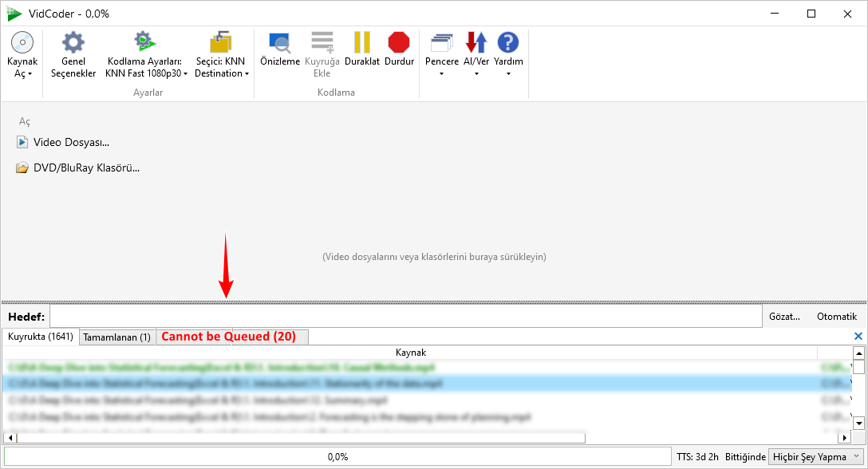Click the horizontal scrollbar right arrow
The image size is (868, 469).
coord(844,438)
